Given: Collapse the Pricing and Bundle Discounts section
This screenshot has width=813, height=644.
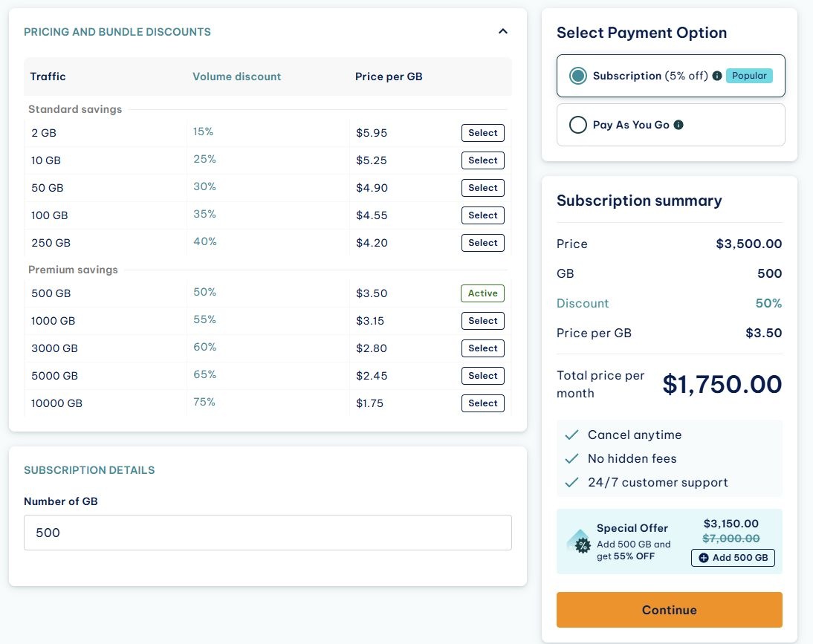Looking at the screenshot, I should coord(503,31).
